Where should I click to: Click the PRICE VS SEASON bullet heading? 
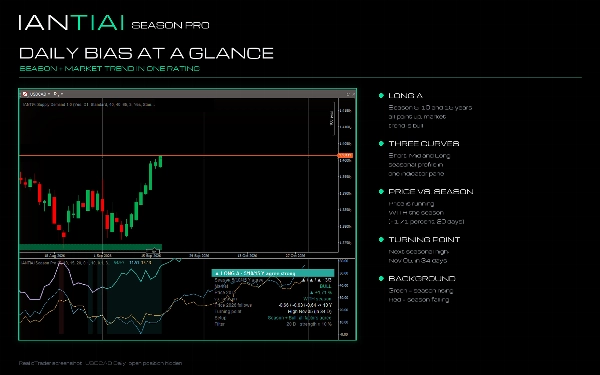point(431,191)
